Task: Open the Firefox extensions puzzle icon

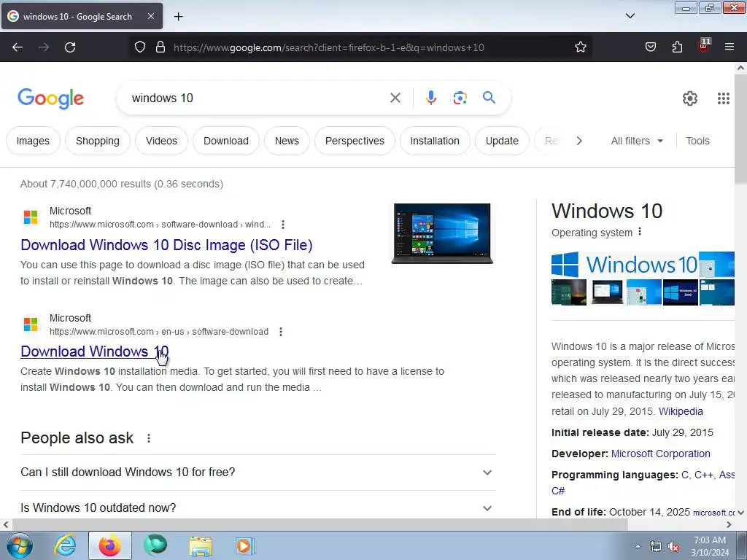Action: coord(677,47)
